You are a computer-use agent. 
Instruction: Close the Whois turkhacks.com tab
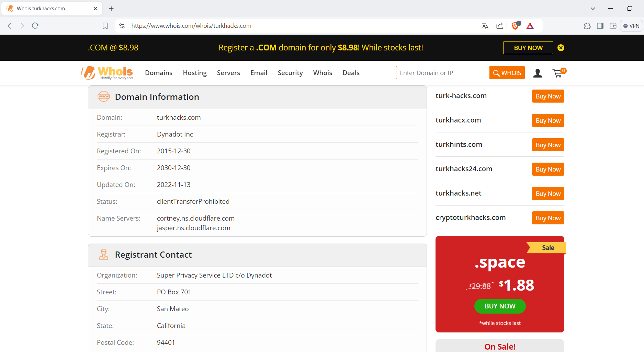[95, 9]
